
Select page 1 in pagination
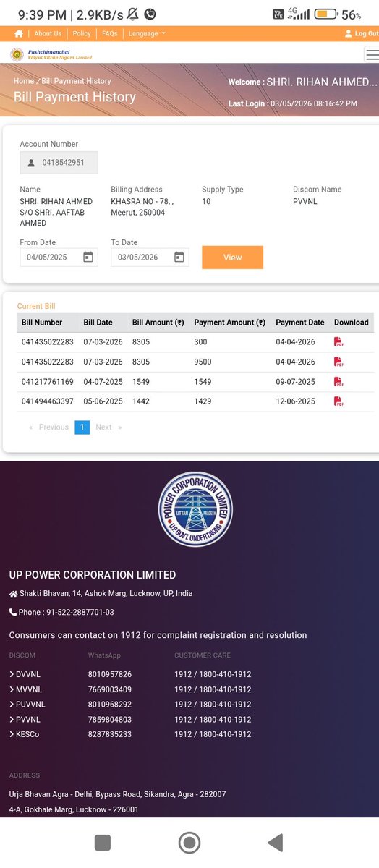[x=82, y=427]
